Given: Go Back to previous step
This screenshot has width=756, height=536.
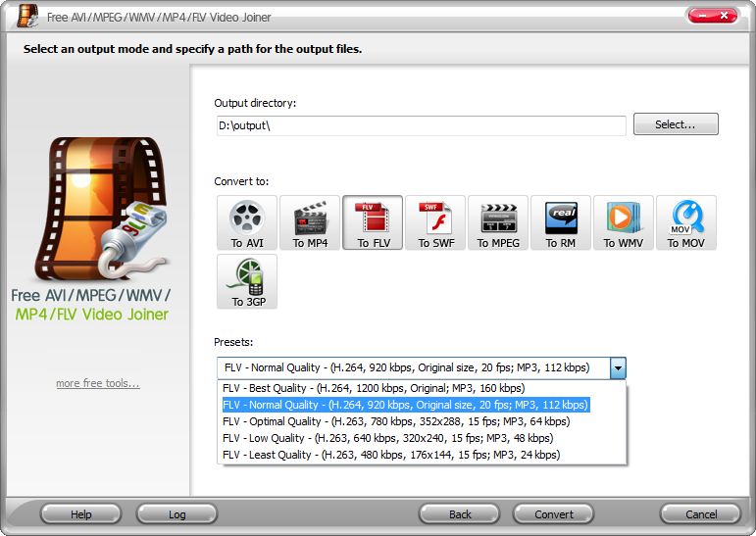Looking at the screenshot, I should tap(460, 514).
